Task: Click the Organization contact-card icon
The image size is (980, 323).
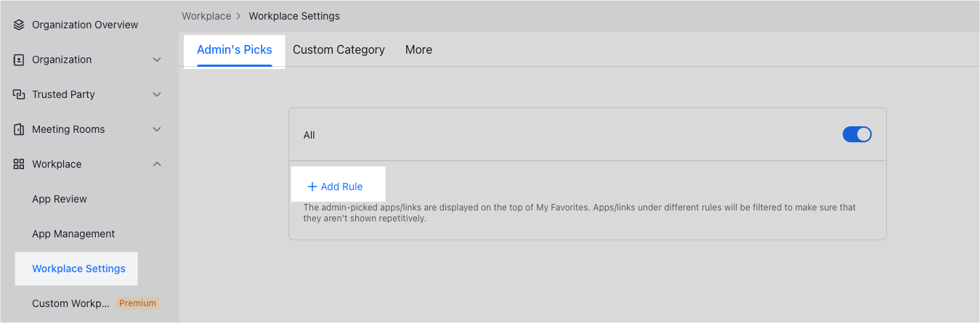Action: coord(19,60)
